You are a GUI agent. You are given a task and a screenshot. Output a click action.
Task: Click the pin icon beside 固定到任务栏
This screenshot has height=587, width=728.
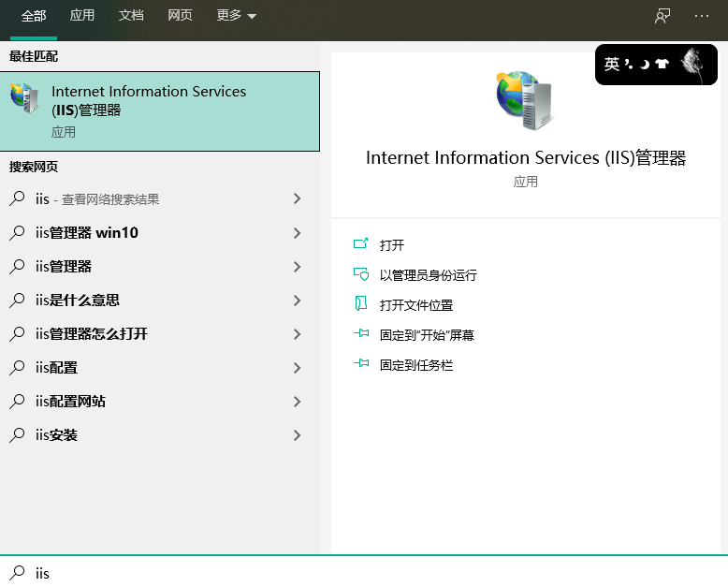click(361, 363)
